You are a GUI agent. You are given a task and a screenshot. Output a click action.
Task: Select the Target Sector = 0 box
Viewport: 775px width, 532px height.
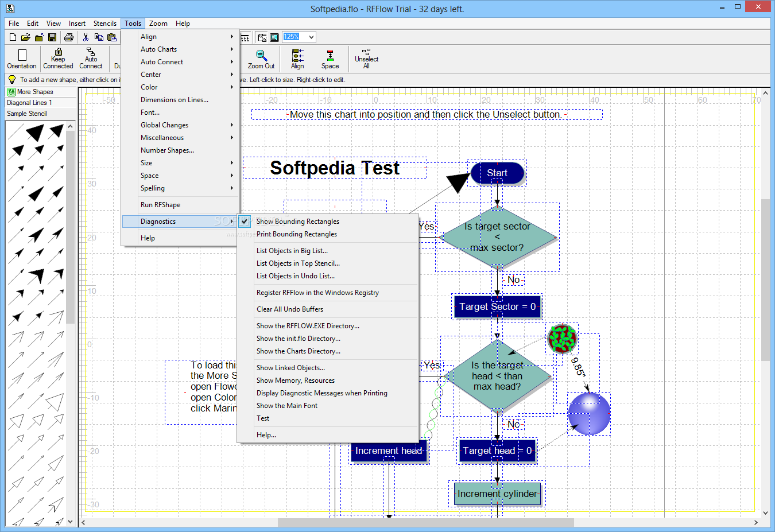click(x=497, y=306)
